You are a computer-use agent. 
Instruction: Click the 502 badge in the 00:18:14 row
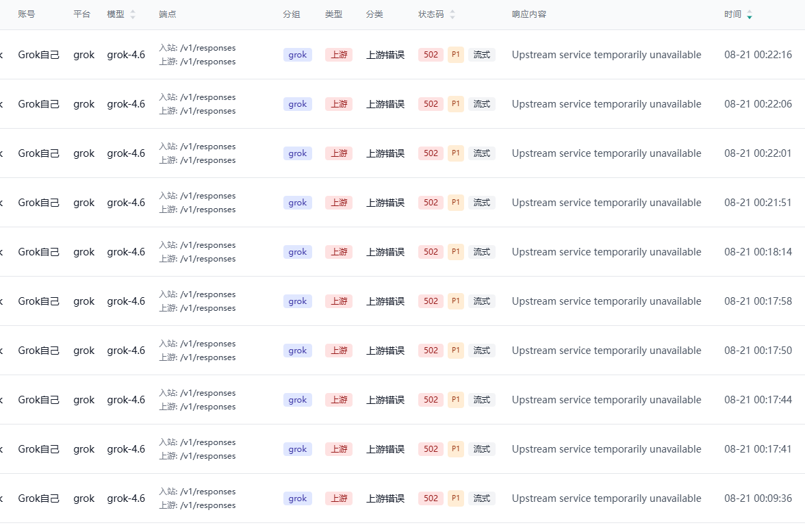[431, 252]
